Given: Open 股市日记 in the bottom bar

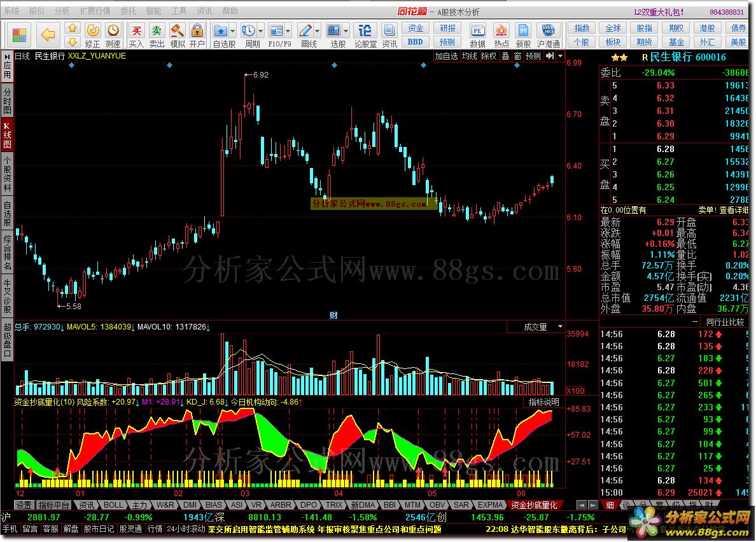Looking at the screenshot, I should (99, 529).
